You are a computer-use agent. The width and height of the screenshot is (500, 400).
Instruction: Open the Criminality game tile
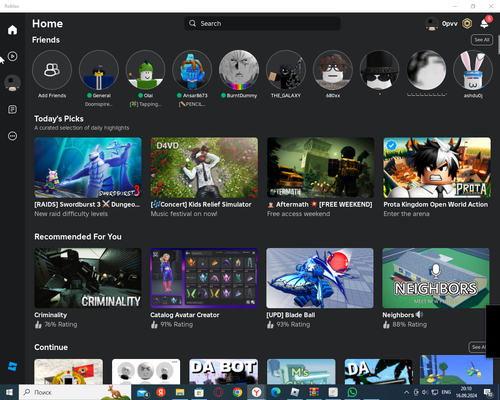[88, 278]
